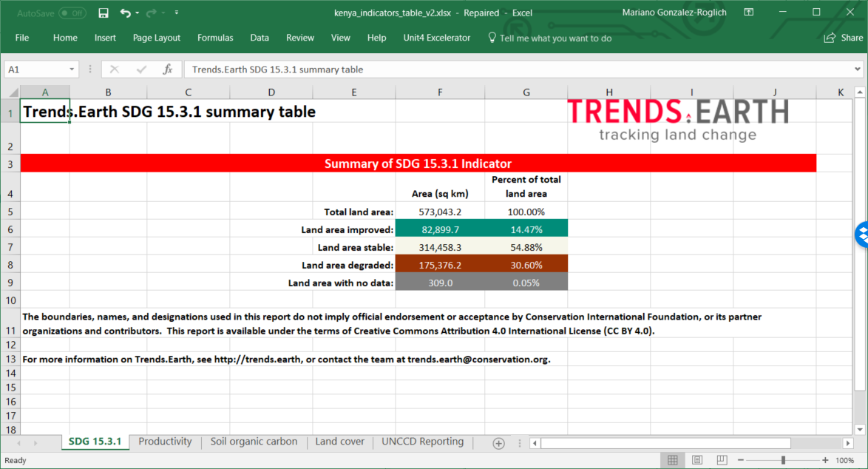Switch to the Land cover sheet tab
868x469 pixels.
tap(339, 442)
